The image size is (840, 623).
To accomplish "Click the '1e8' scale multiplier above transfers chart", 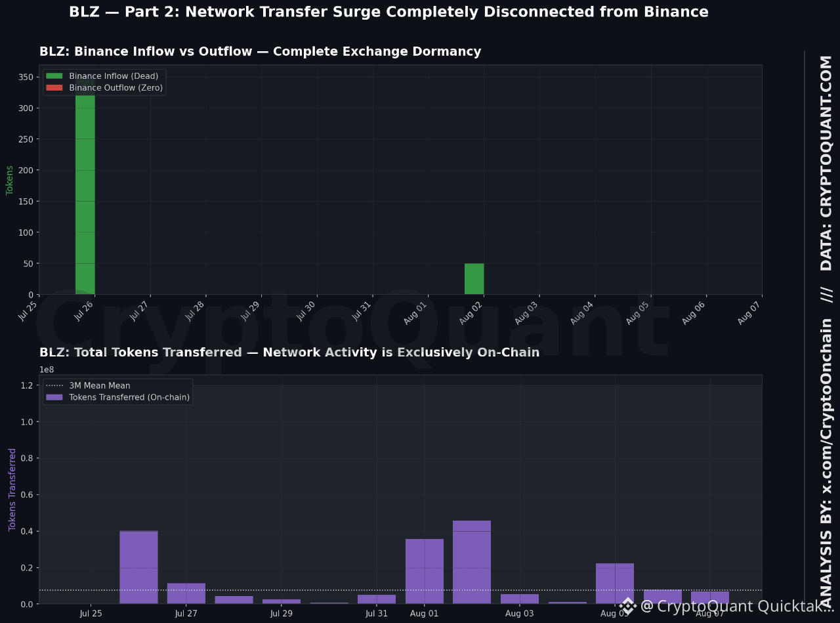I will pos(47,370).
